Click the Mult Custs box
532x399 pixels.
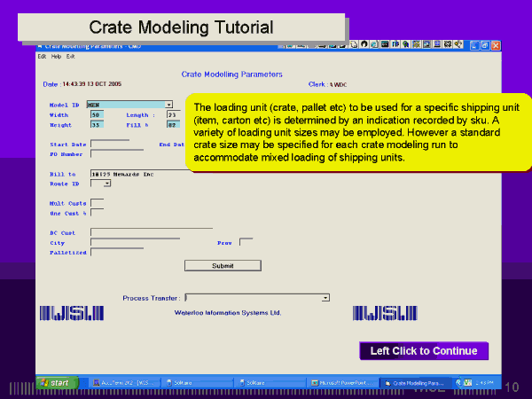97,203
